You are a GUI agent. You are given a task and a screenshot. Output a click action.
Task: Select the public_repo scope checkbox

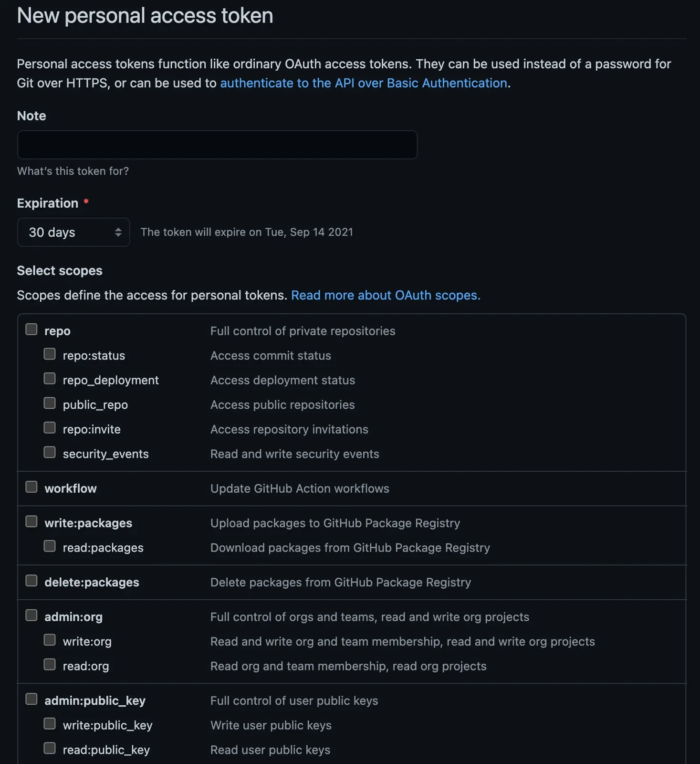click(x=50, y=403)
